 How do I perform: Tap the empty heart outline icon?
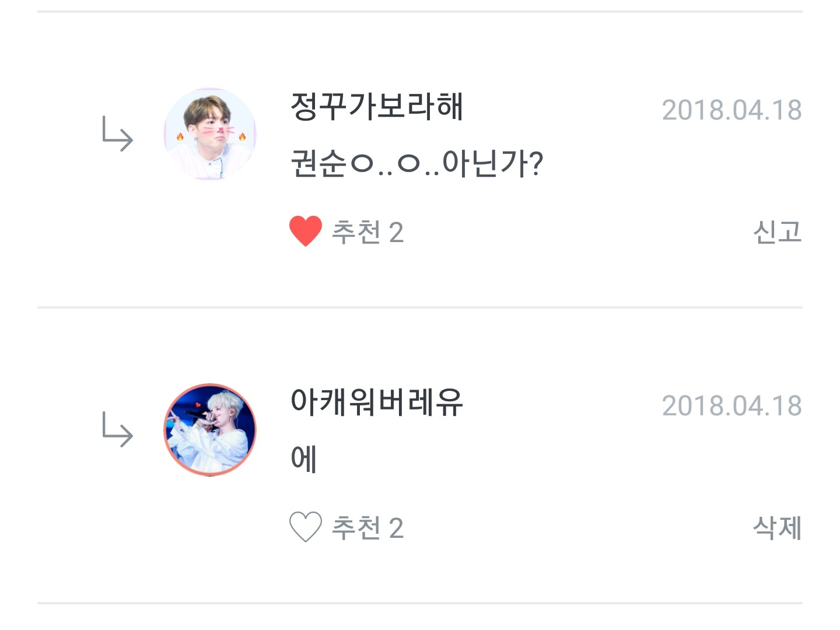[x=305, y=527]
